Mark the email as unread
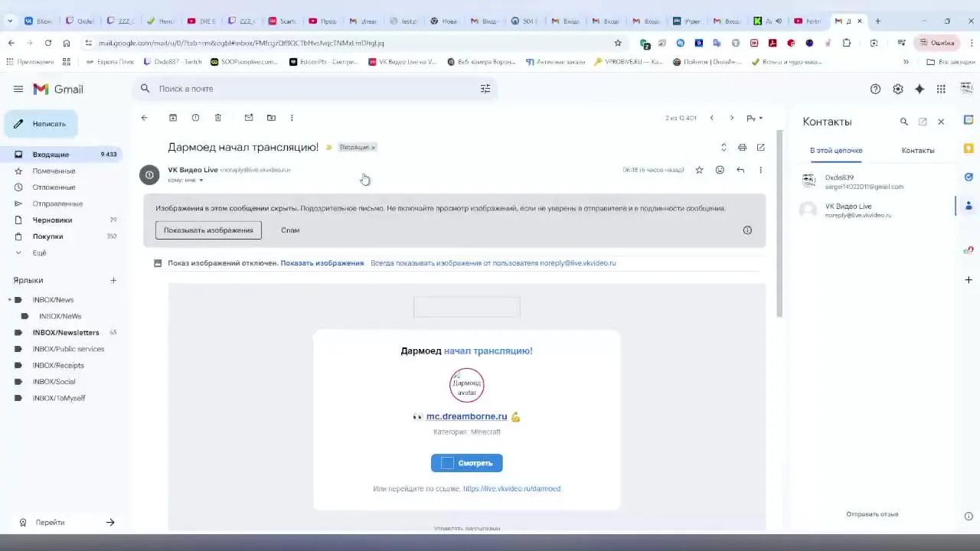 click(249, 118)
